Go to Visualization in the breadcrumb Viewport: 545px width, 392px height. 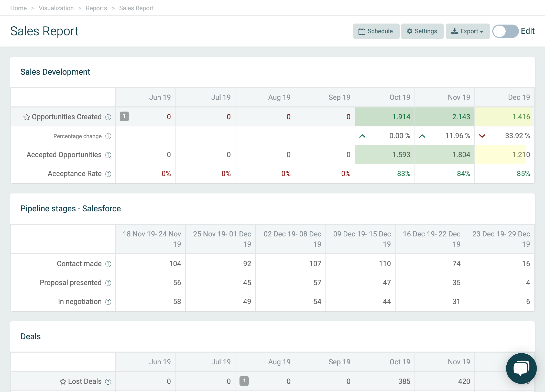[56, 8]
